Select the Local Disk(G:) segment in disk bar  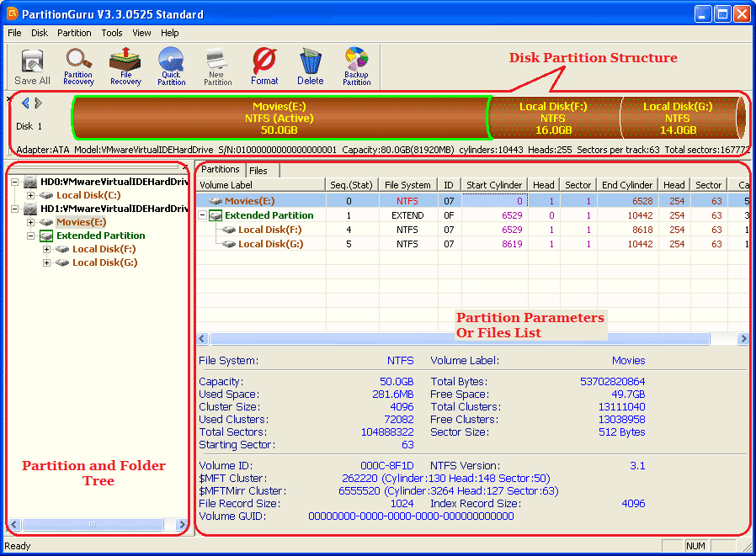678,118
